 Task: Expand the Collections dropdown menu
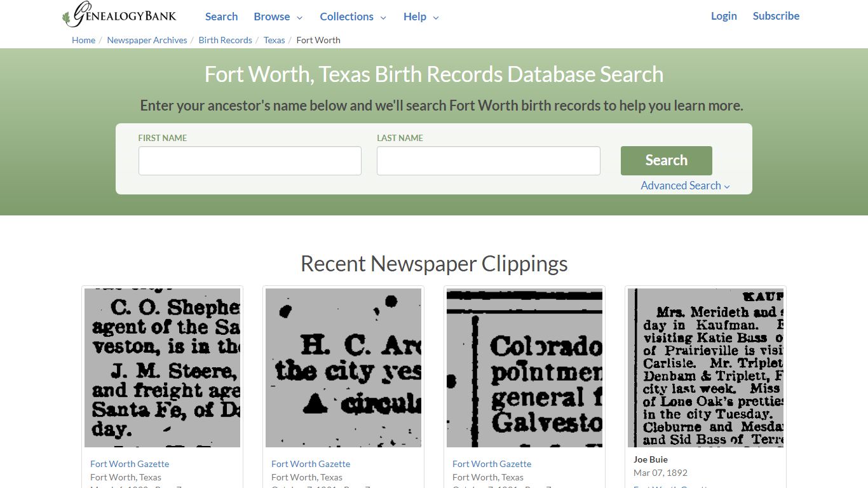(353, 17)
